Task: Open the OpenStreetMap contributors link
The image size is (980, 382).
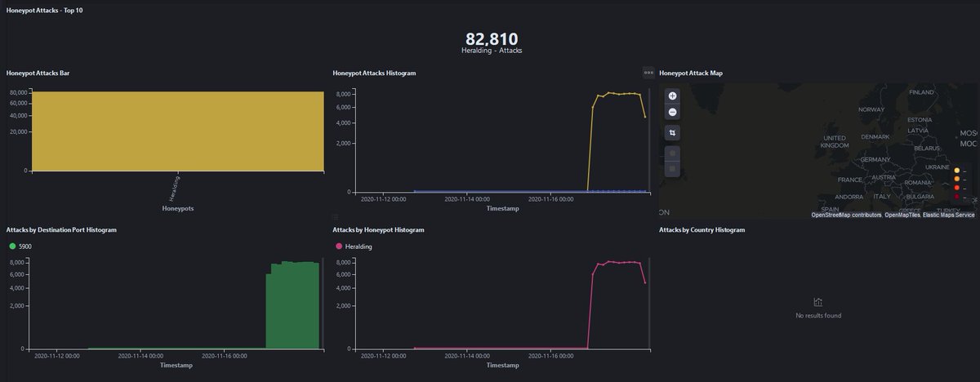Action: click(x=846, y=215)
